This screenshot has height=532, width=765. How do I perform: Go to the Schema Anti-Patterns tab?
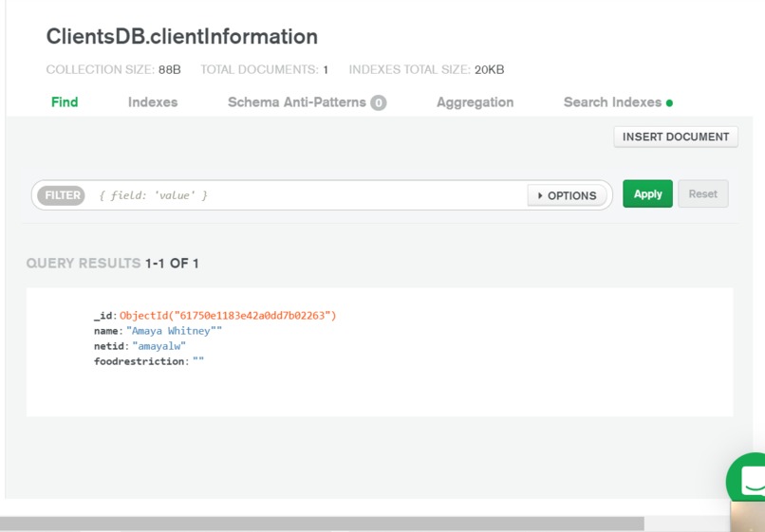[296, 102]
